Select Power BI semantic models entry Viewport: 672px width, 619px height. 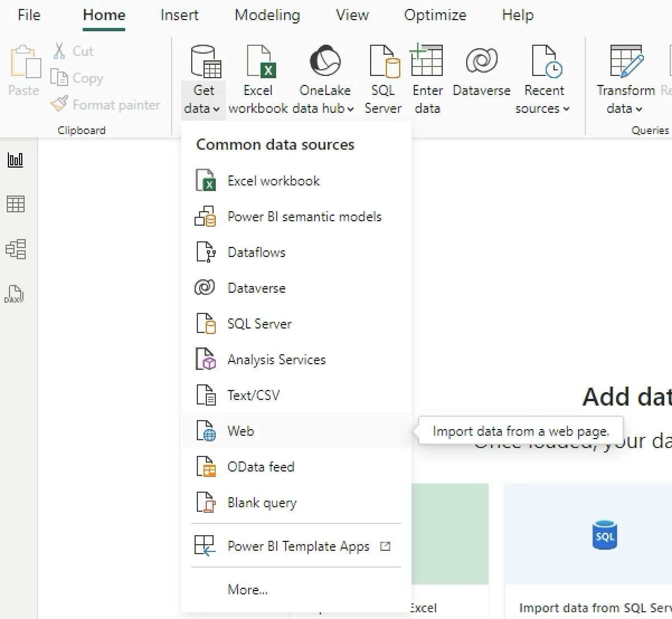[x=304, y=217]
